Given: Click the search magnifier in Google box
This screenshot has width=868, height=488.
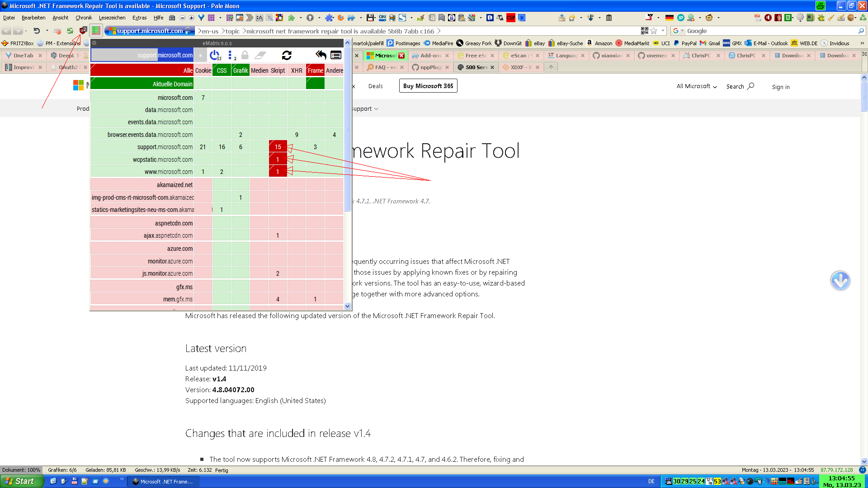Looking at the screenshot, I should (x=861, y=31).
